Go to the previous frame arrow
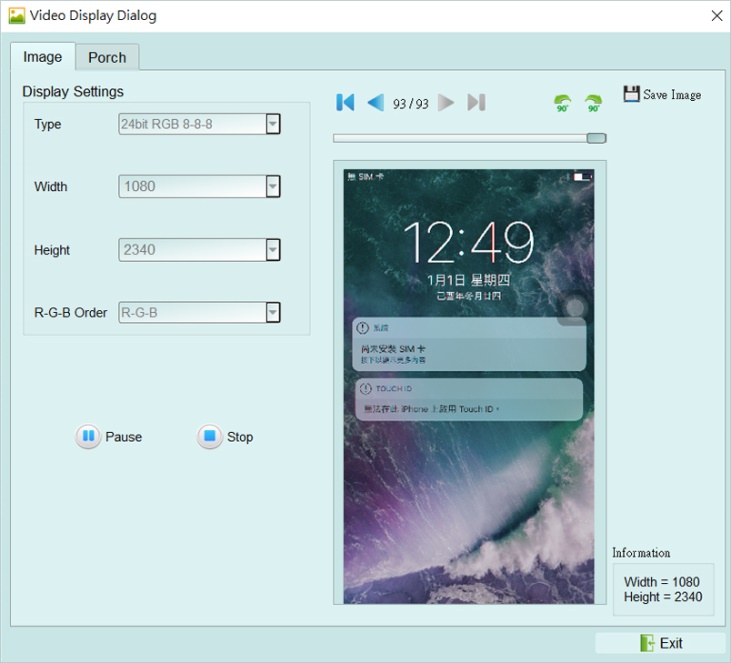731x663 pixels. pos(376,102)
